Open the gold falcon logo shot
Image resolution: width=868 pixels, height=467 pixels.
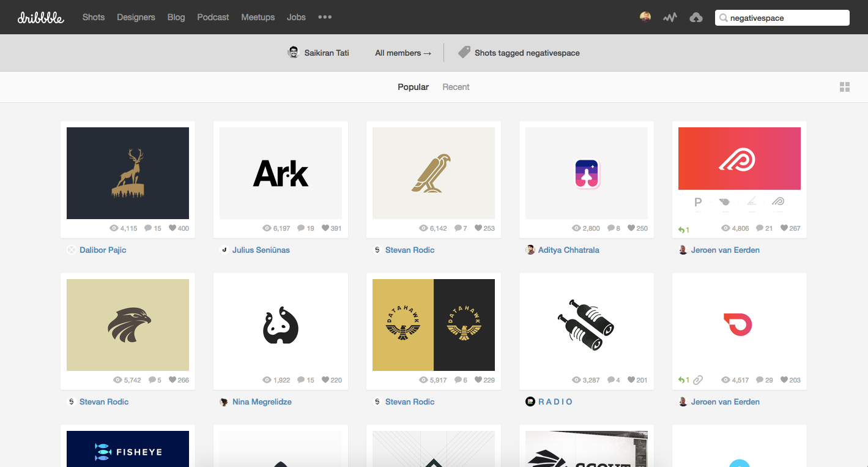pos(434,173)
